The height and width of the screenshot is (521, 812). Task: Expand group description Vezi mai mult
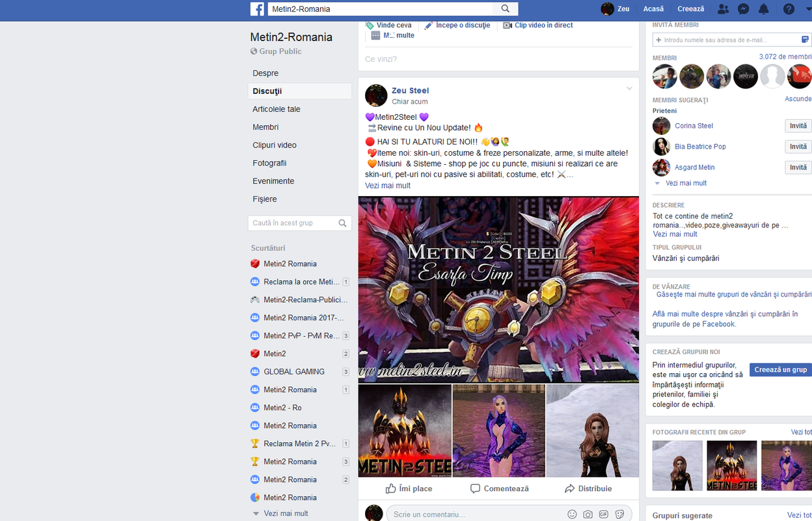(x=675, y=234)
